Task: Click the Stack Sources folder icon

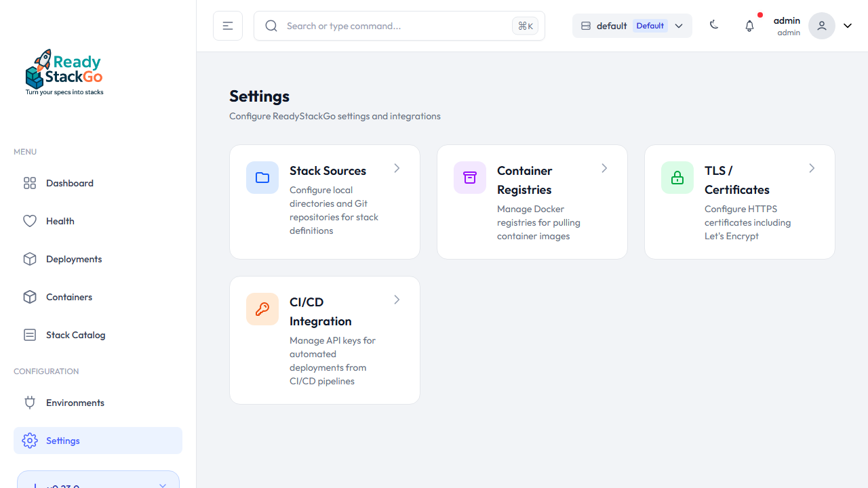Action: coord(262,177)
